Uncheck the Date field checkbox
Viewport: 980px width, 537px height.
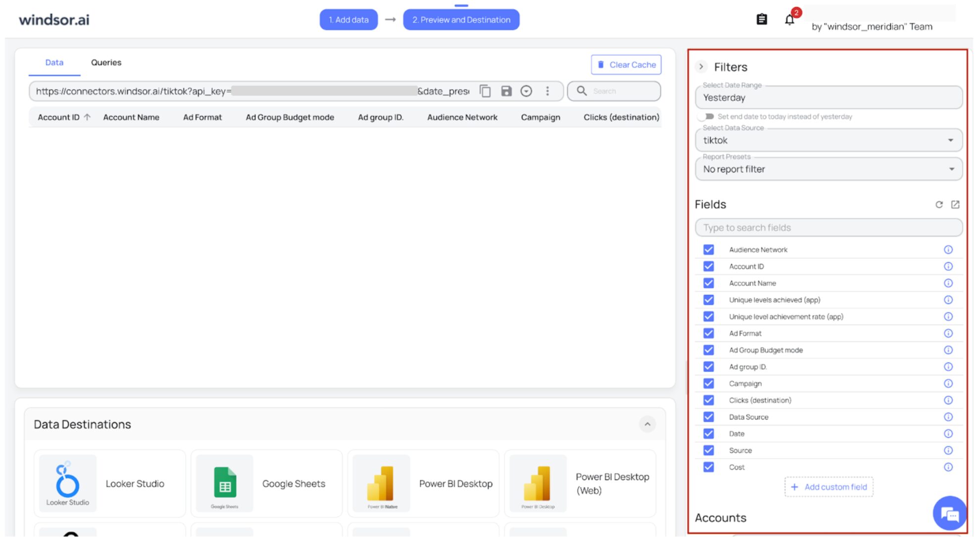[709, 434]
